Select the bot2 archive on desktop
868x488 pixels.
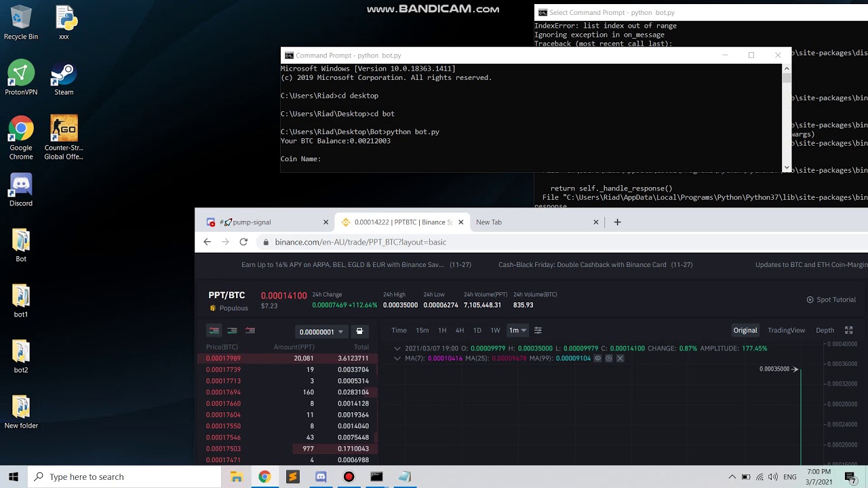pos(21,357)
